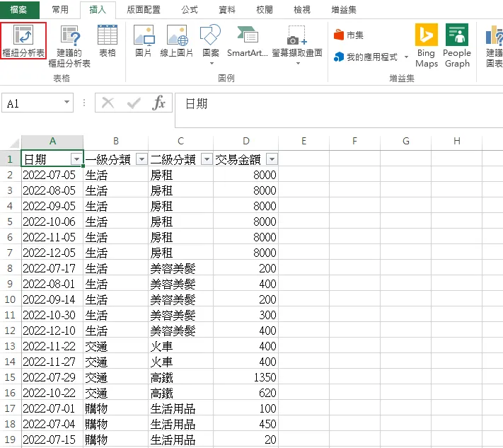Open Recommended PivotTables (建議的樞紐分析表)
503x448 pixels.
pos(69,46)
